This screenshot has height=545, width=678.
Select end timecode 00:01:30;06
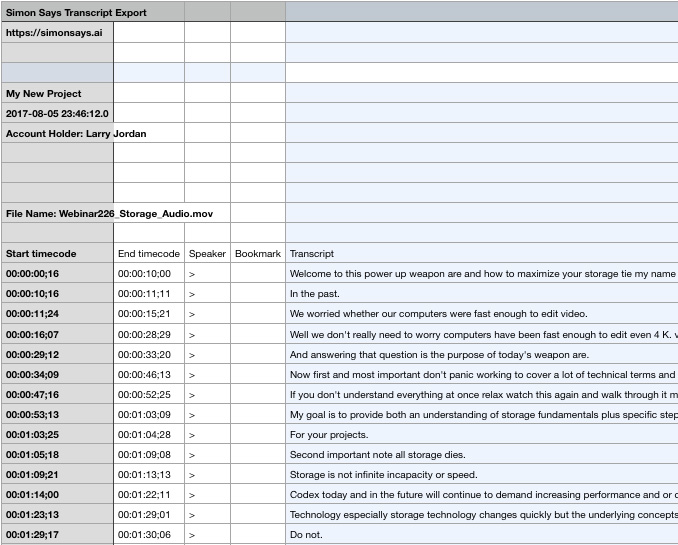coord(149,534)
